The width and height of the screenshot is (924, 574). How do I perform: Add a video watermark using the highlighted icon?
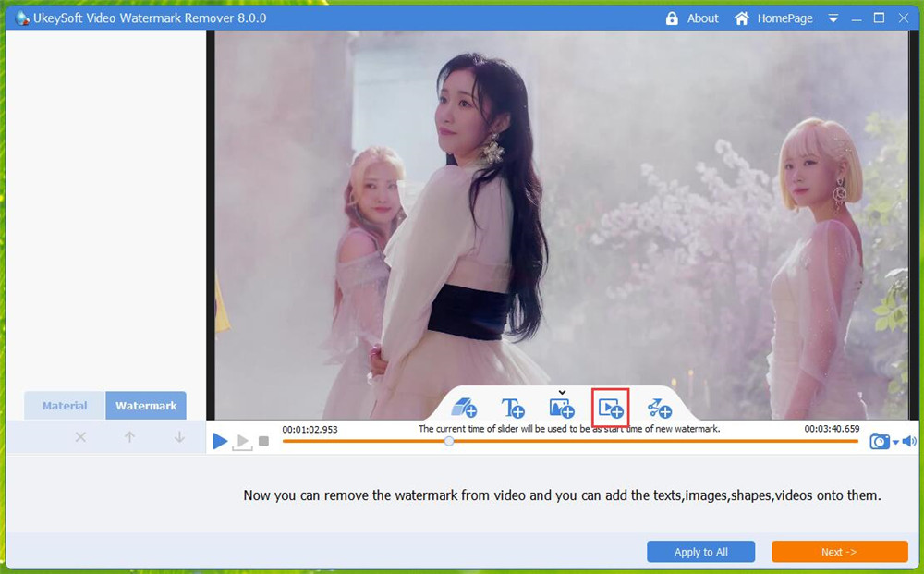[x=610, y=407]
